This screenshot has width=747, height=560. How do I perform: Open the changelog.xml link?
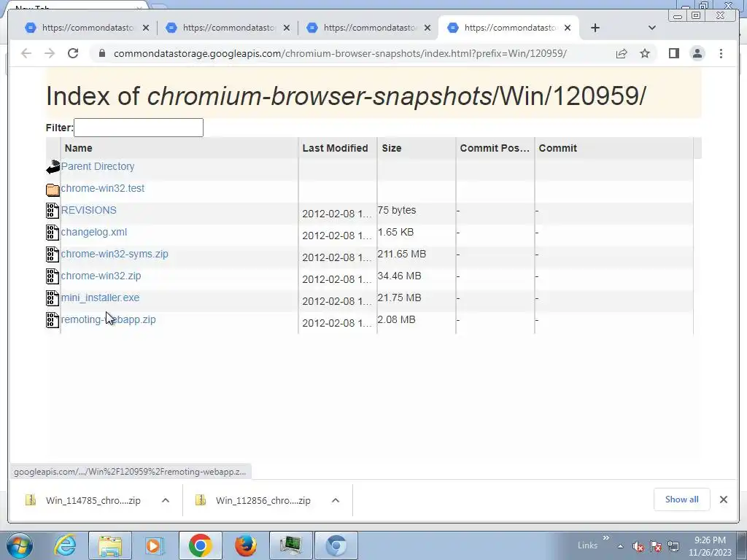[94, 232]
